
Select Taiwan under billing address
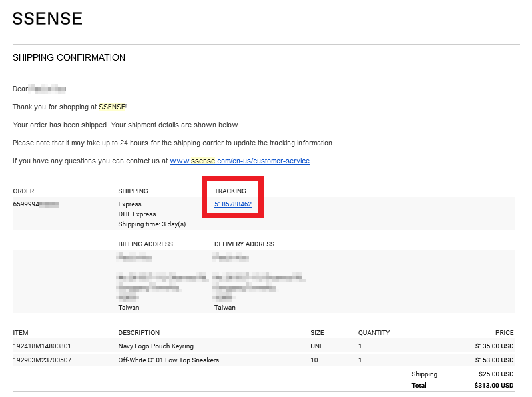tap(129, 308)
